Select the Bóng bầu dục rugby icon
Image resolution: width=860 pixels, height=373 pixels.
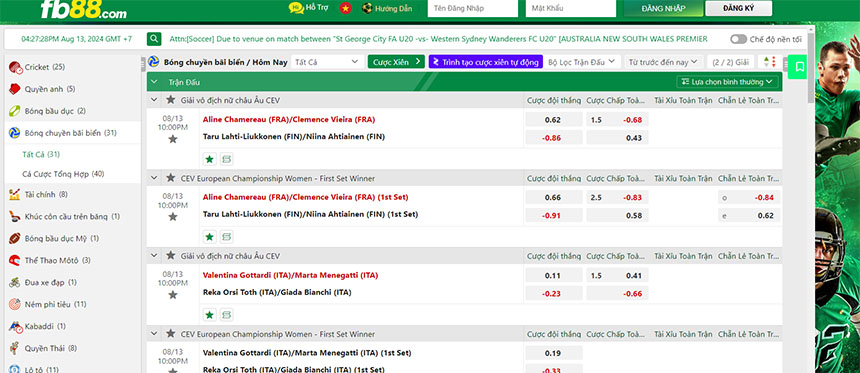coord(15,111)
